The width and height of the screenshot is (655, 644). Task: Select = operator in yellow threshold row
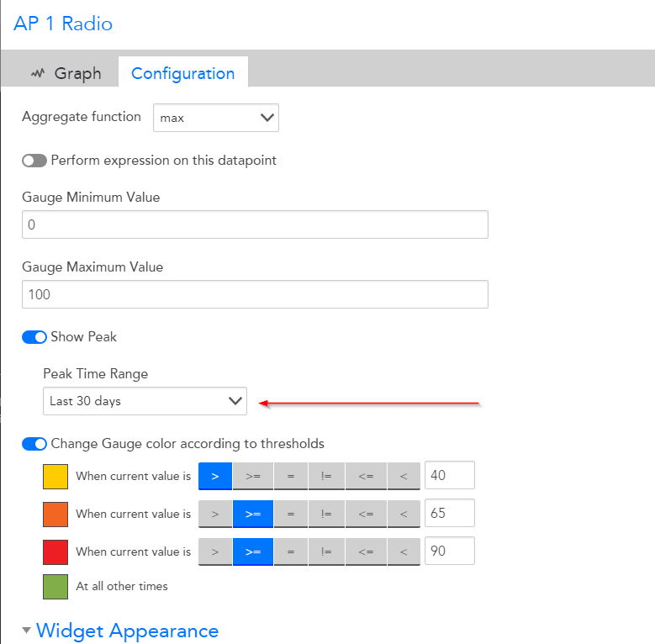pos(291,476)
